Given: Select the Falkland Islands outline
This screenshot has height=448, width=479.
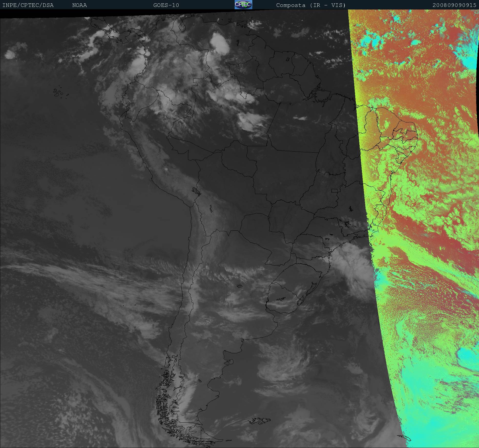Looking at the screenshot, I should pos(259,420).
